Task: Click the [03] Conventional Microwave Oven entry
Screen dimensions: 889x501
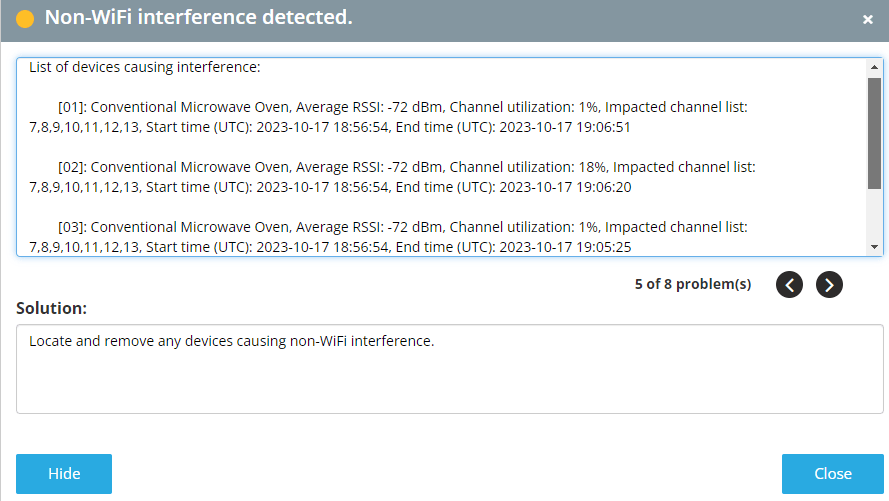Action: [x=400, y=237]
